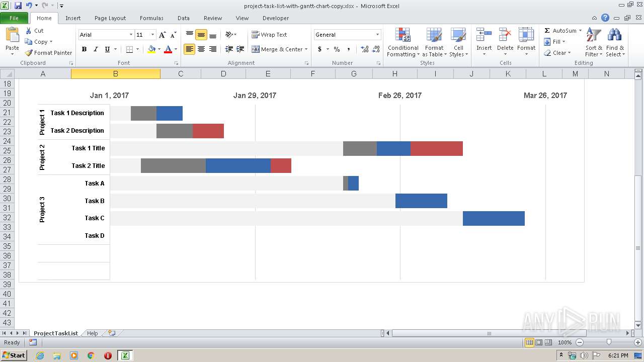
Task: Apply Percent Style
Action: pos(337,49)
